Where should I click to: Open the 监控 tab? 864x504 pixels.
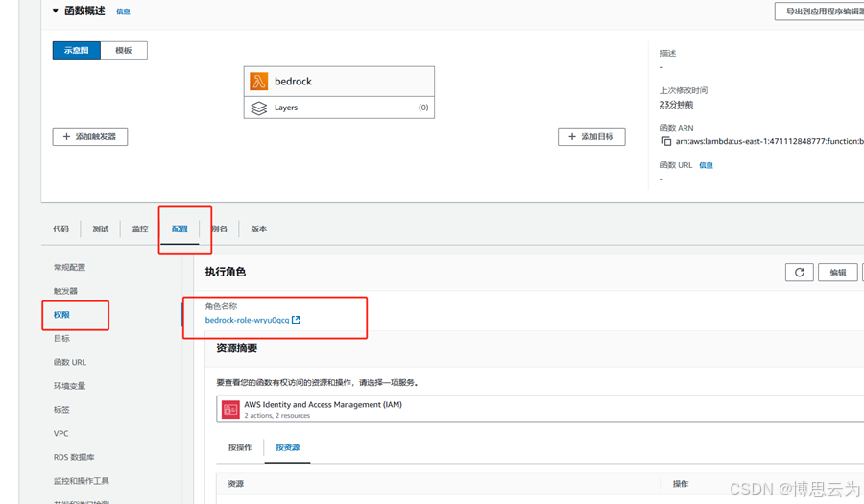140,228
